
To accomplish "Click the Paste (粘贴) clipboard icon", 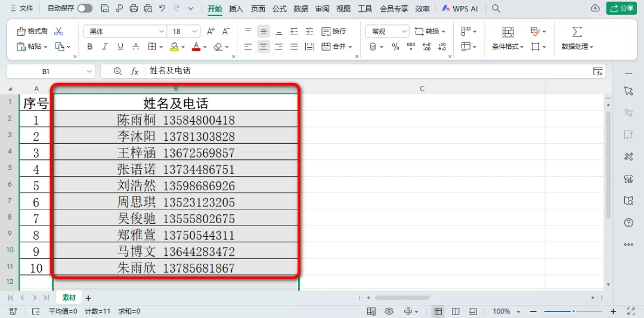I will 21,47.
